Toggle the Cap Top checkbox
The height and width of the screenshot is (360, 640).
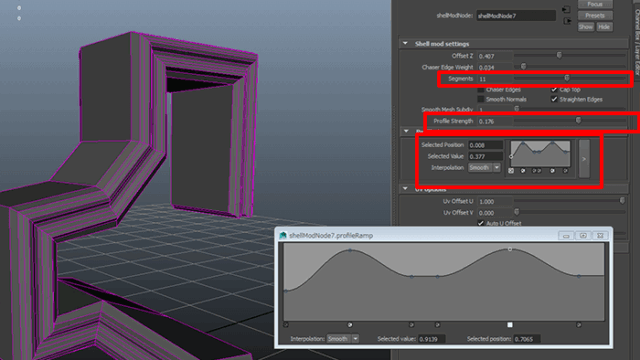554,89
